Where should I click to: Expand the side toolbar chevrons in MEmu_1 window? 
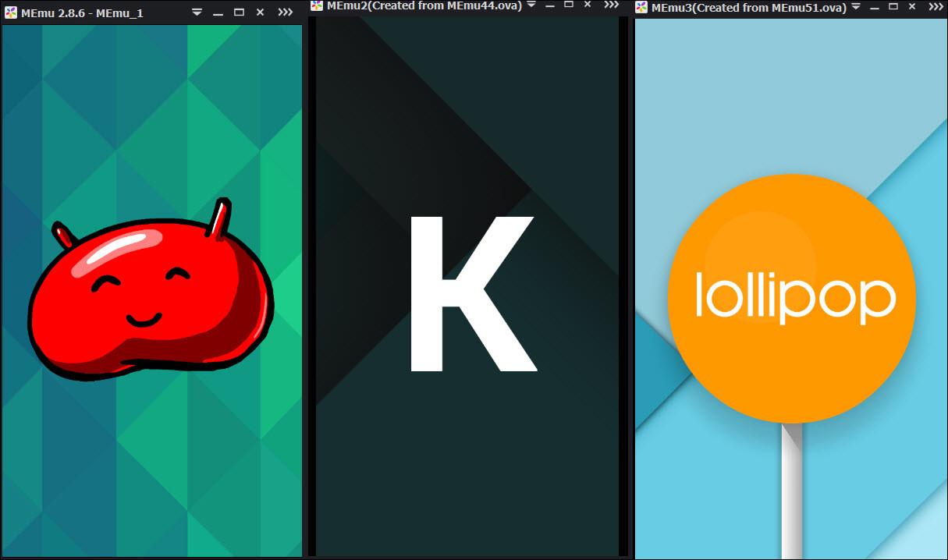click(x=285, y=13)
